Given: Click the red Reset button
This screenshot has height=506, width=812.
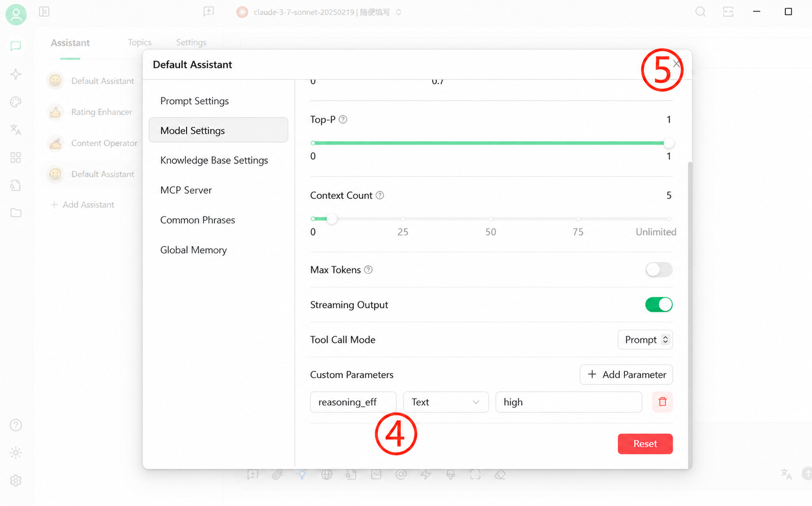Looking at the screenshot, I should (645, 444).
